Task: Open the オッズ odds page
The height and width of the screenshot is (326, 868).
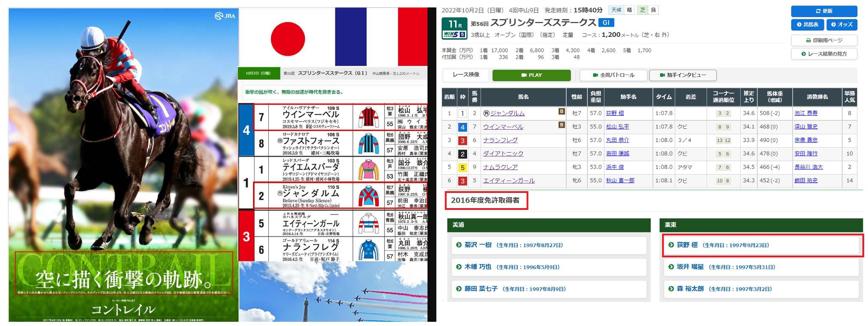Action: (842, 25)
